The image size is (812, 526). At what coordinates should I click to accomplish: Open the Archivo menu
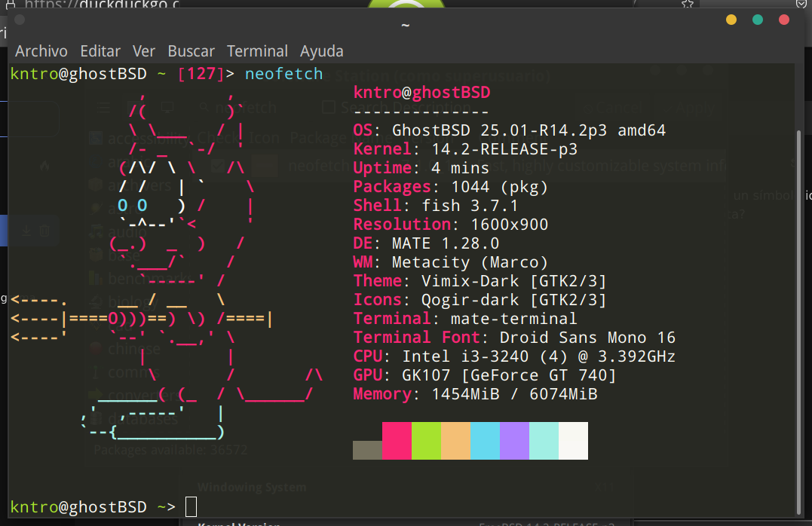[41, 51]
